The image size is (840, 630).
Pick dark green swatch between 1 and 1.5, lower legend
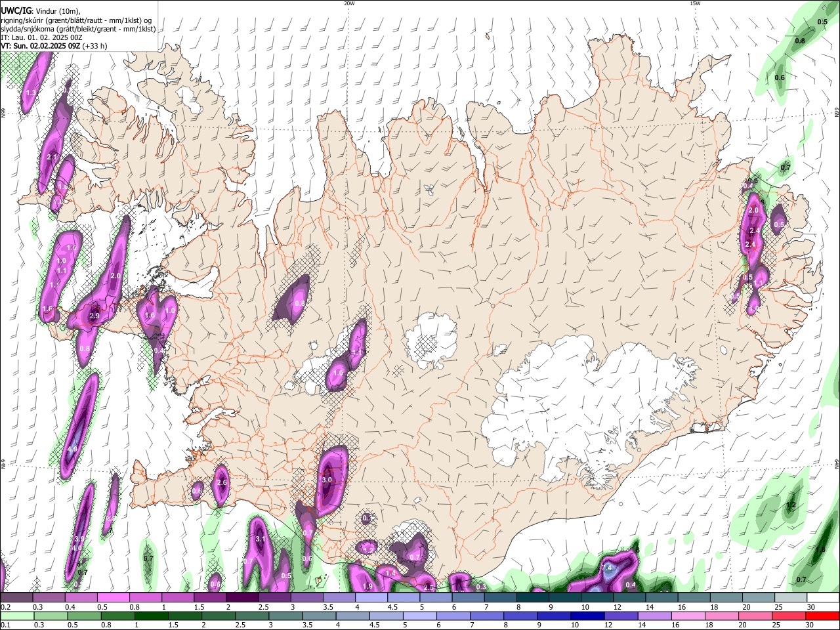pos(151,616)
